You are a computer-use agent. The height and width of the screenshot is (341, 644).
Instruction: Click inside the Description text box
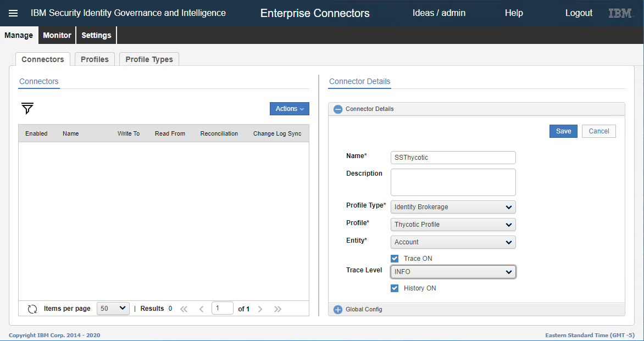pyautogui.click(x=453, y=182)
